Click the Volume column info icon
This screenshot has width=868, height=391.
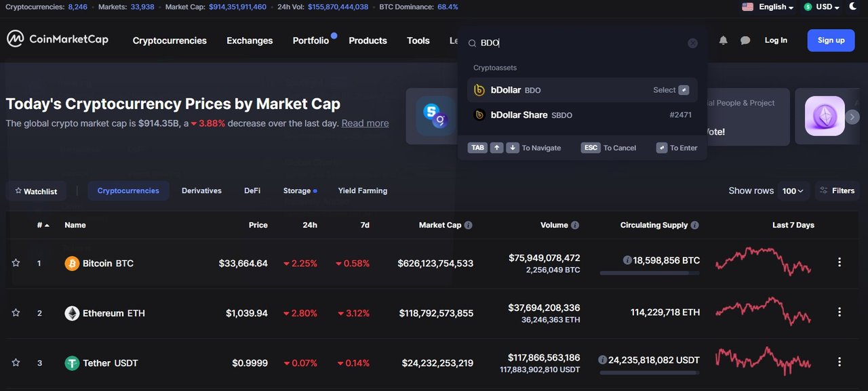click(x=575, y=225)
